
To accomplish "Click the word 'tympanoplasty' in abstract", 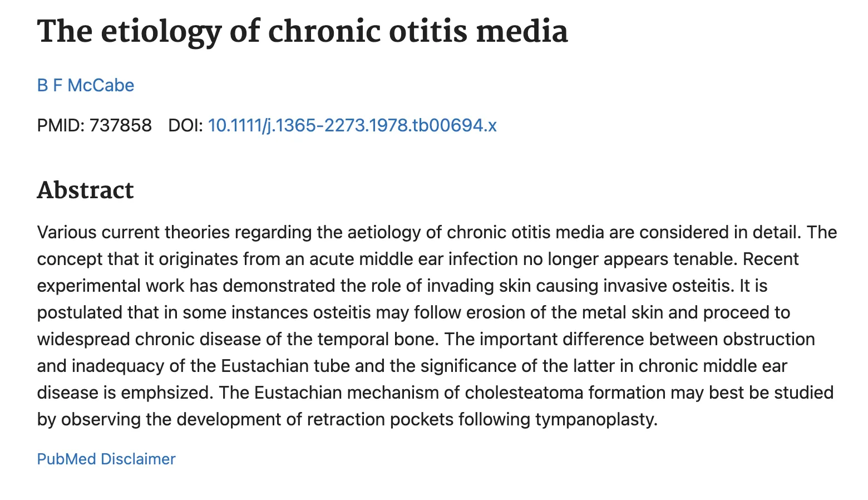I will click(596, 419).
